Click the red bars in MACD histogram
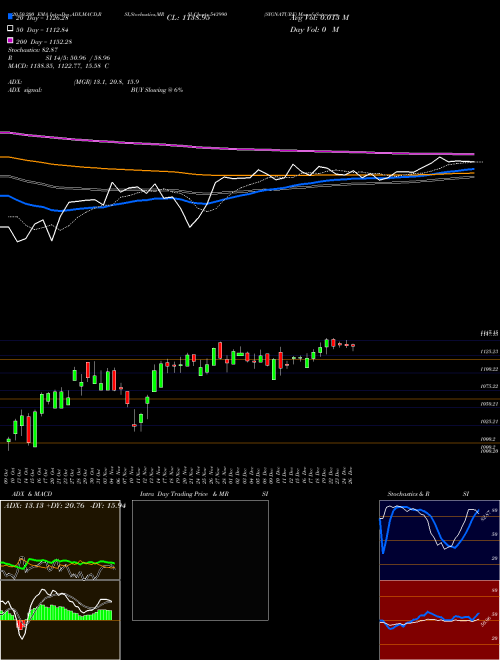 (x=20, y=624)
